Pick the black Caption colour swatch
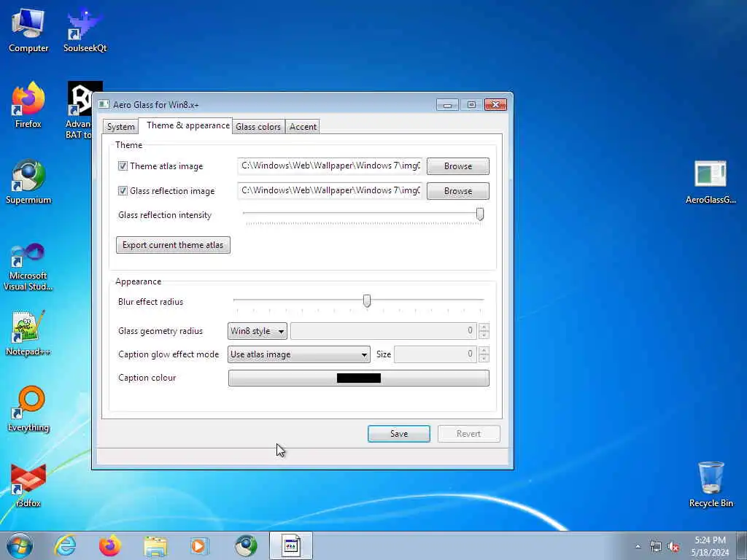This screenshot has width=747, height=560. pos(359,378)
